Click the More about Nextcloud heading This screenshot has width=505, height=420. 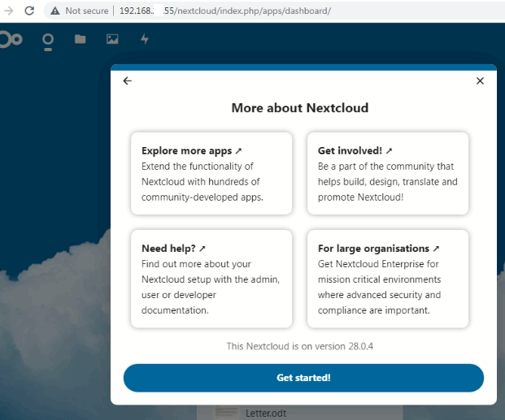pos(300,108)
